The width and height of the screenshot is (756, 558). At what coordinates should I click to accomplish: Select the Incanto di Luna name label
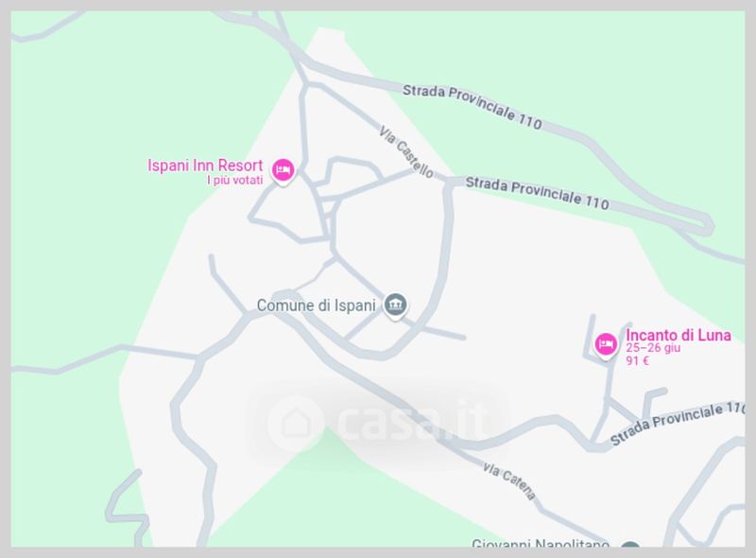point(679,335)
